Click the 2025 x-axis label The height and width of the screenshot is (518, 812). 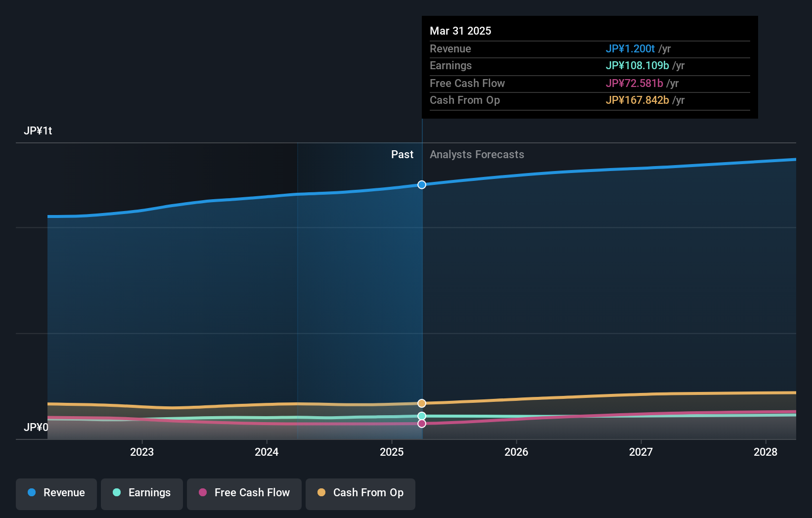[x=392, y=452]
